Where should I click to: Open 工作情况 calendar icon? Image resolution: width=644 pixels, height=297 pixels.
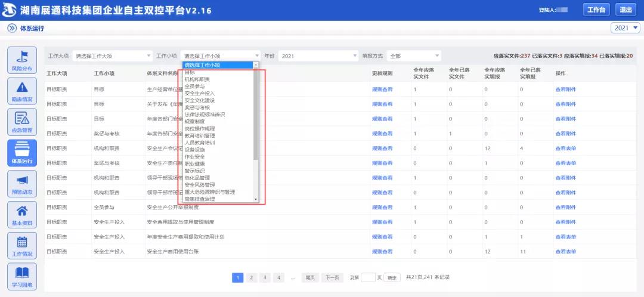click(21, 245)
